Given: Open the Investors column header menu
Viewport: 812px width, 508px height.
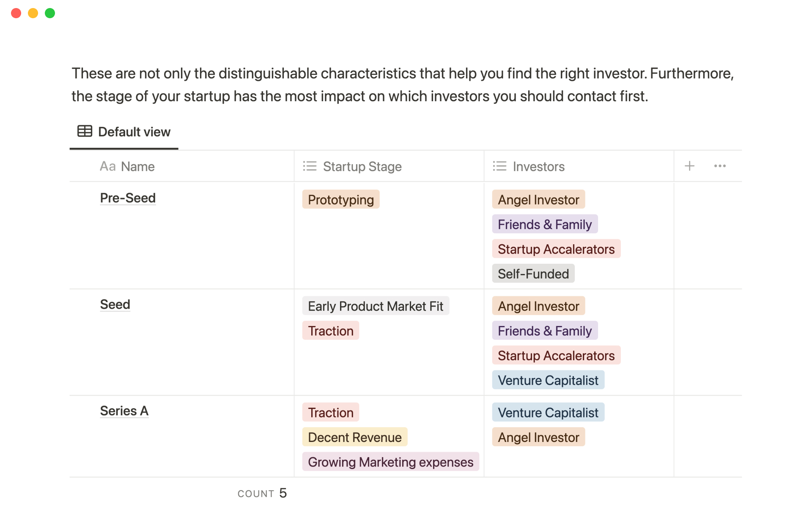Looking at the screenshot, I should coord(538,166).
